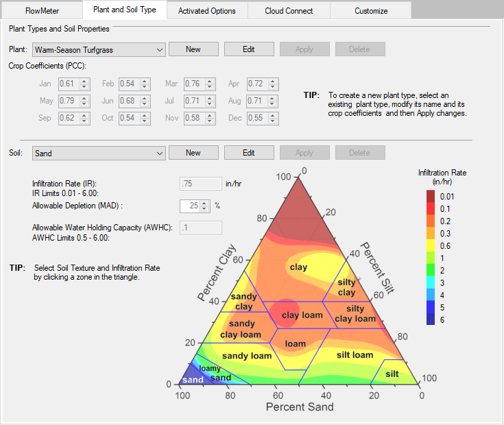
Task: Open the Cloud Connect tab
Action: [289, 10]
